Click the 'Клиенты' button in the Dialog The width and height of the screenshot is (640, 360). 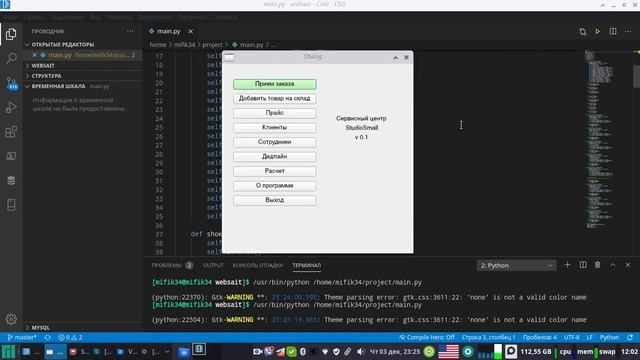click(x=275, y=127)
